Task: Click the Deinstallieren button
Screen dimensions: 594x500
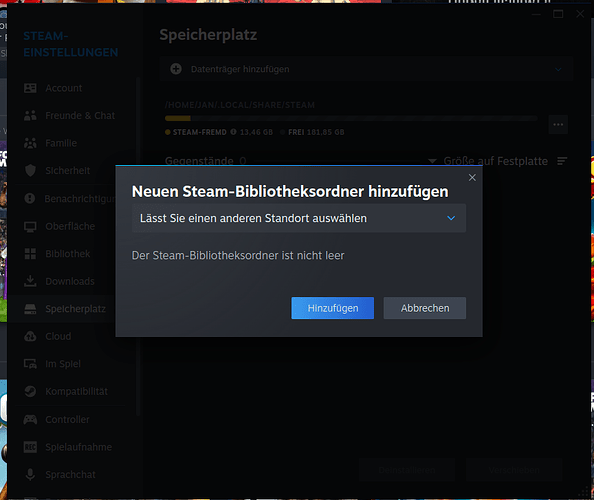Action: tap(407, 470)
